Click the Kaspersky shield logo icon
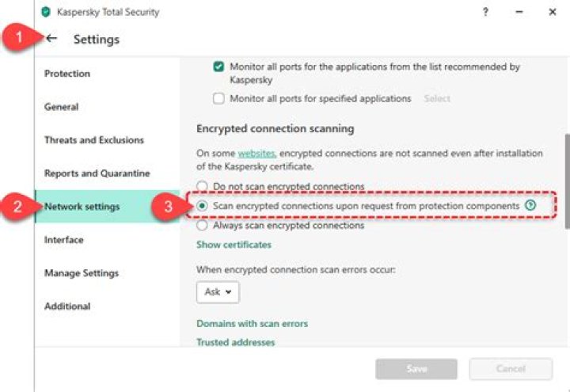This screenshot has height=392, width=570. pyautogui.click(x=46, y=12)
